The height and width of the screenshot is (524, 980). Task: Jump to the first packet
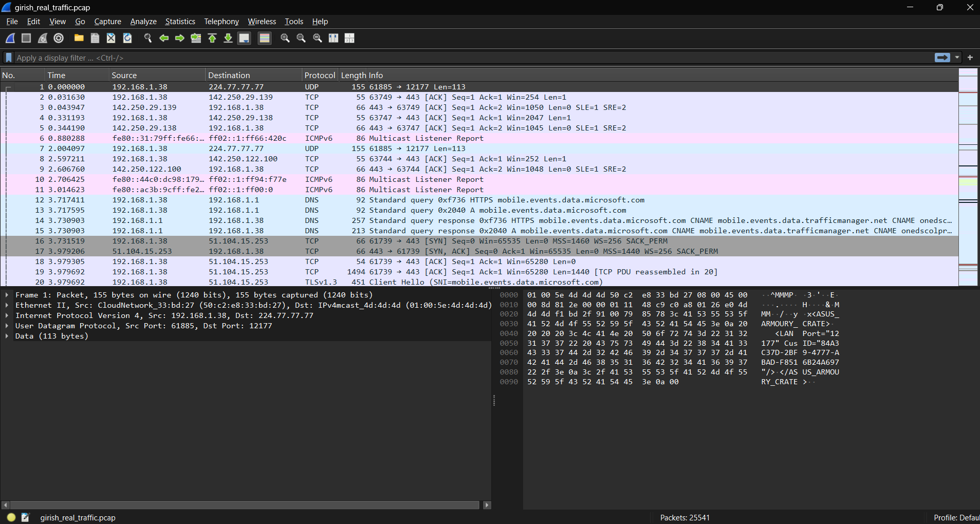(212, 38)
